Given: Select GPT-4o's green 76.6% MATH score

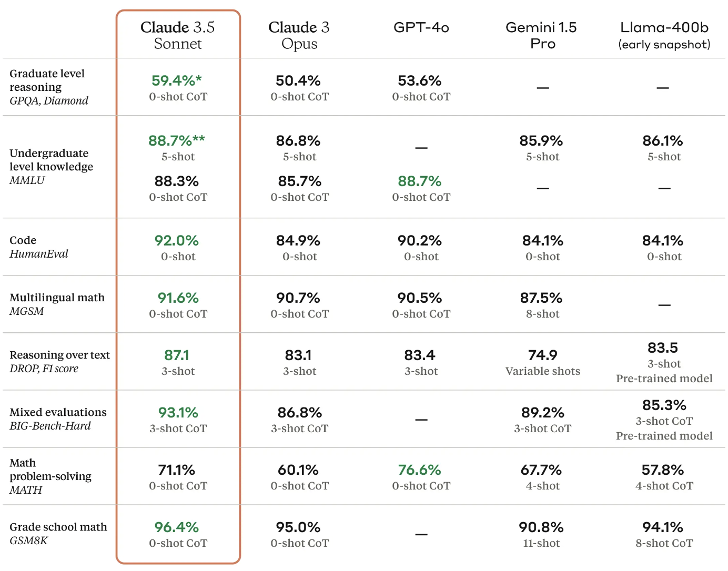Looking at the screenshot, I should 419,470.
